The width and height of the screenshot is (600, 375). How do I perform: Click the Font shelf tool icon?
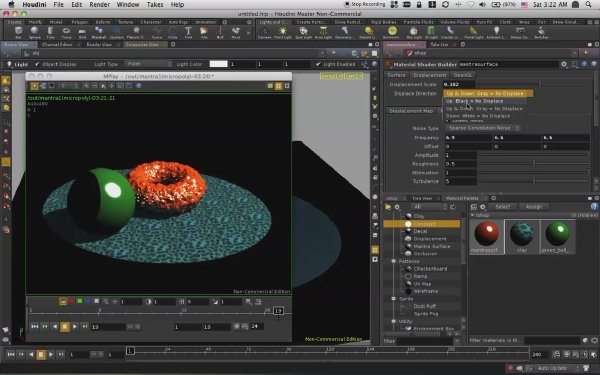pyautogui.click(x=188, y=32)
